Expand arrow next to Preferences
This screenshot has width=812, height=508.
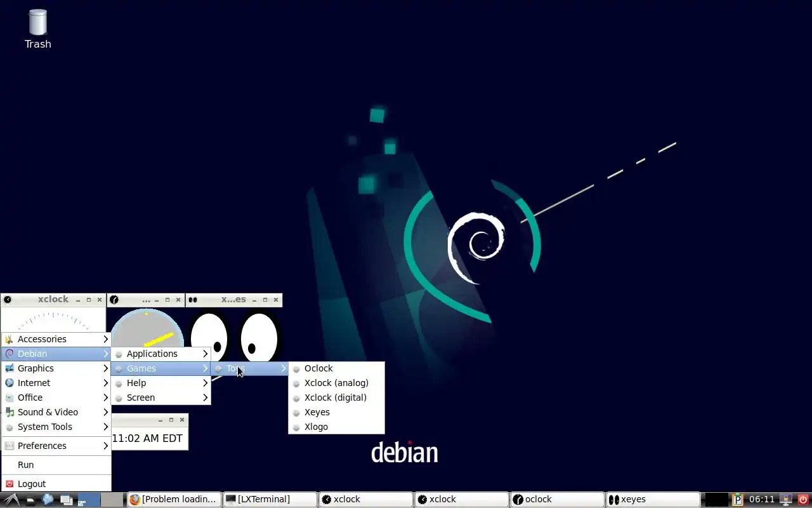click(105, 446)
